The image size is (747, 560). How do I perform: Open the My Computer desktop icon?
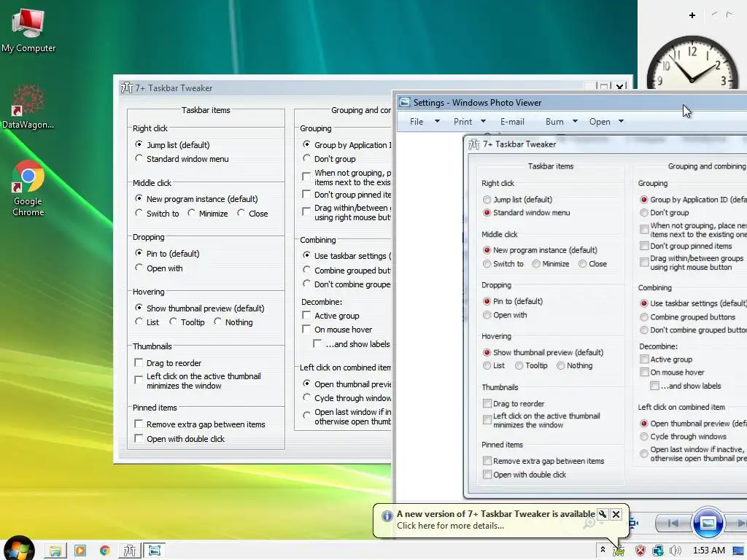point(28,30)
